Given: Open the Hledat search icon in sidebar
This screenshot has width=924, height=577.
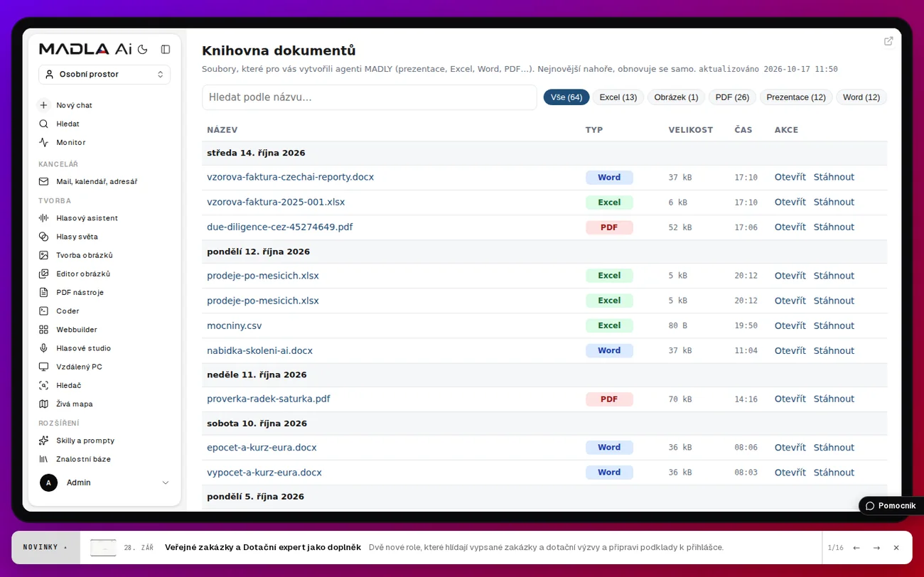Looking at the screenshot, I should (x=43, y=124).
